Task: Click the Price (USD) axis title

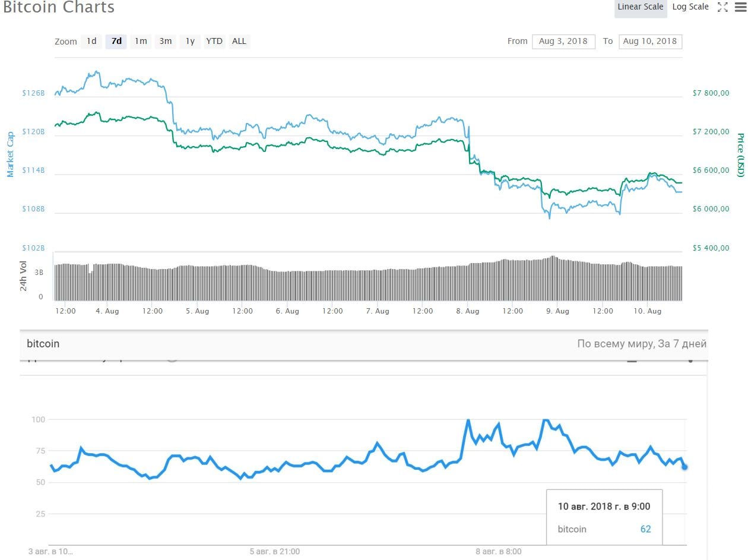Action: tap(740, 154)
